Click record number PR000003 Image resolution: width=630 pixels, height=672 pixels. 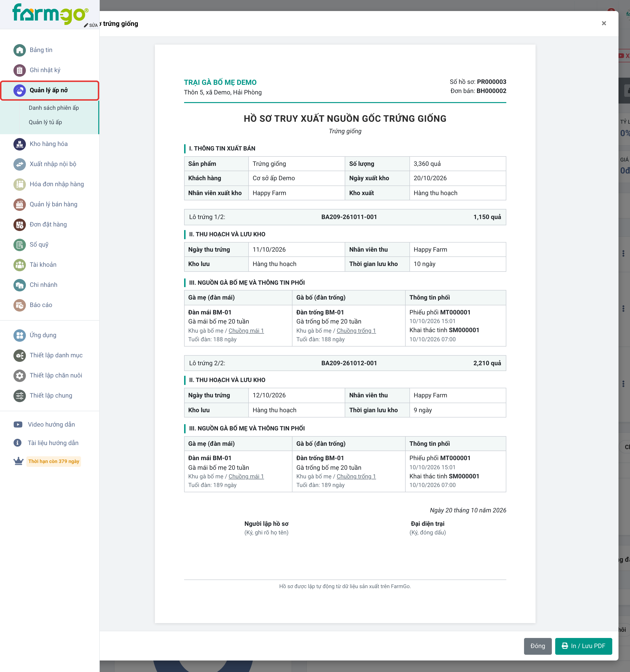tap(491, 82)
